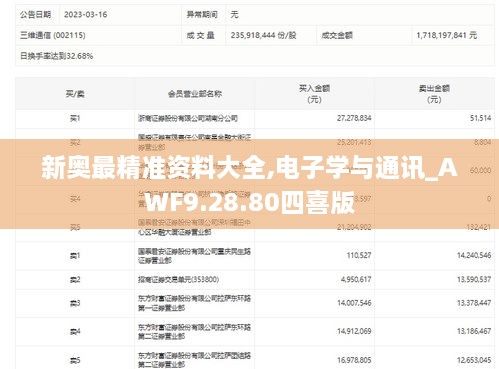Select sell amount 13,186,467
This screenshot has width=499, height=369.
click(474, 331)
